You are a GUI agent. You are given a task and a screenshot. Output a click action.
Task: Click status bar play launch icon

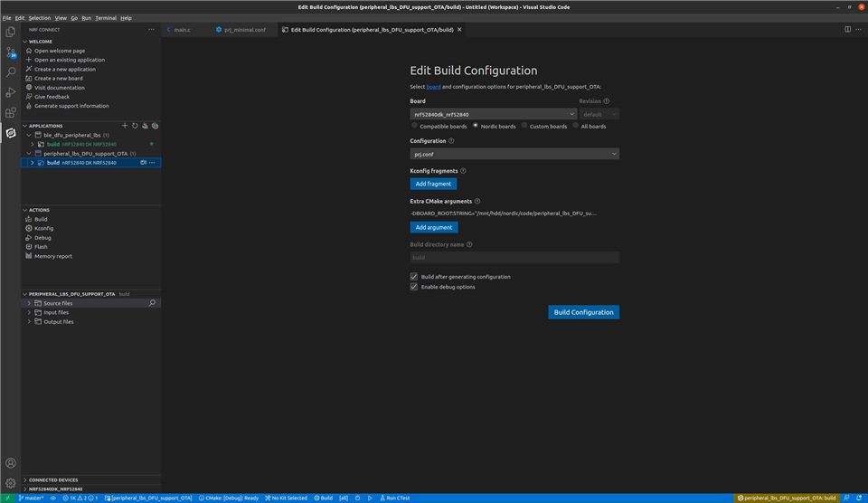(370, 498)
